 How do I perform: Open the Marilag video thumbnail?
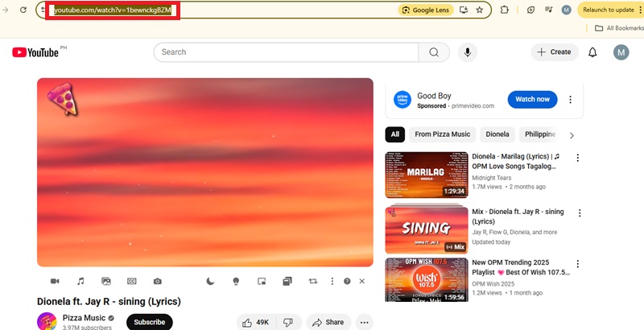[x=427, y=175]
